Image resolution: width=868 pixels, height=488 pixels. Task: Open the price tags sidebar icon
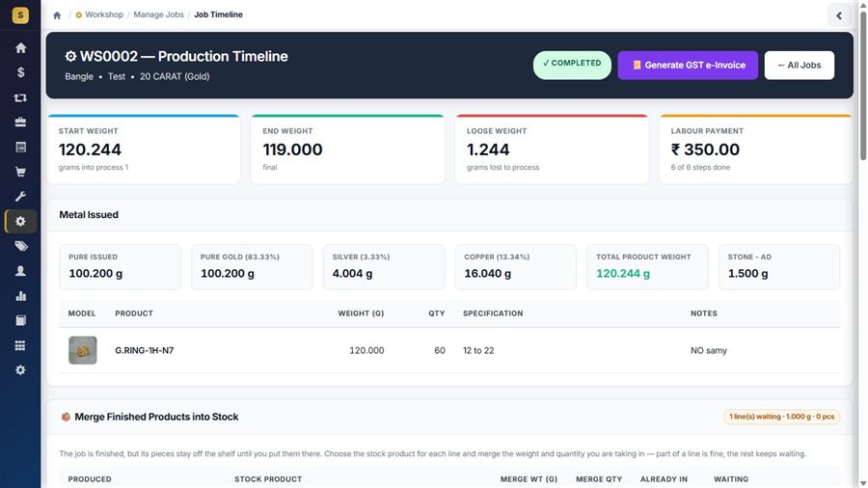point(20,246)
